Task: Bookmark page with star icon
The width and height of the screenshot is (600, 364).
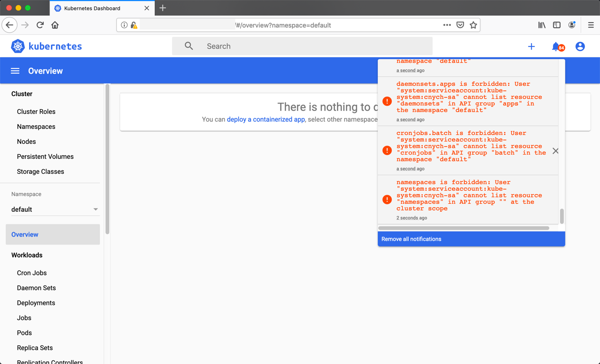Action: coord(473,25)
